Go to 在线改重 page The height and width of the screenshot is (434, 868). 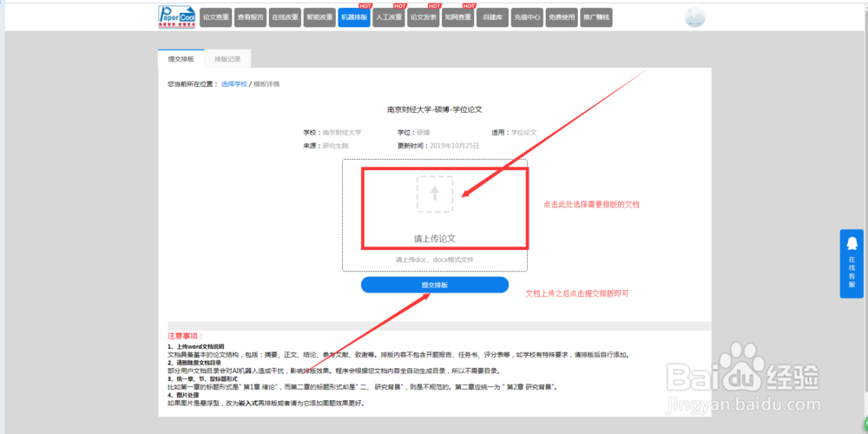285,17
